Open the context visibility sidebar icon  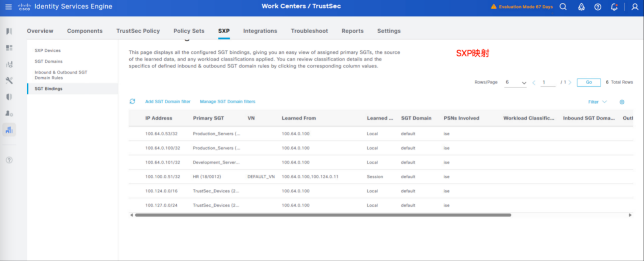pos(9,64)
